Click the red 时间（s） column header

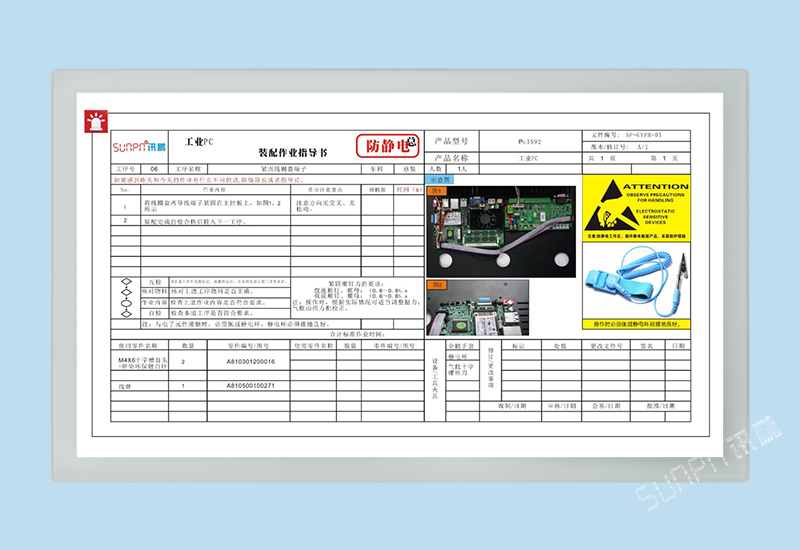[x=409, y=190]
